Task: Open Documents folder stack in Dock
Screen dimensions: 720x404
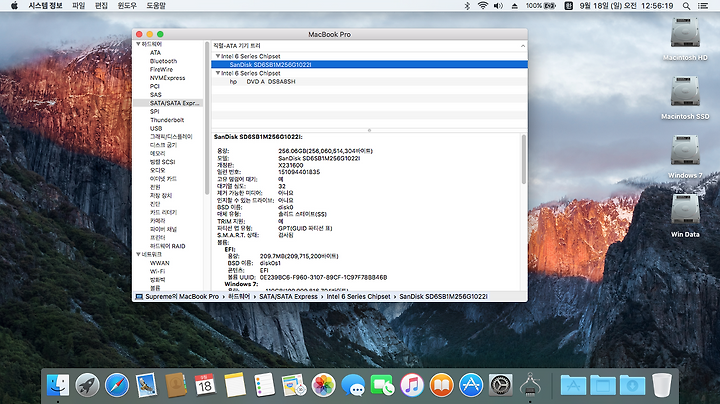Action: point(603,385)
